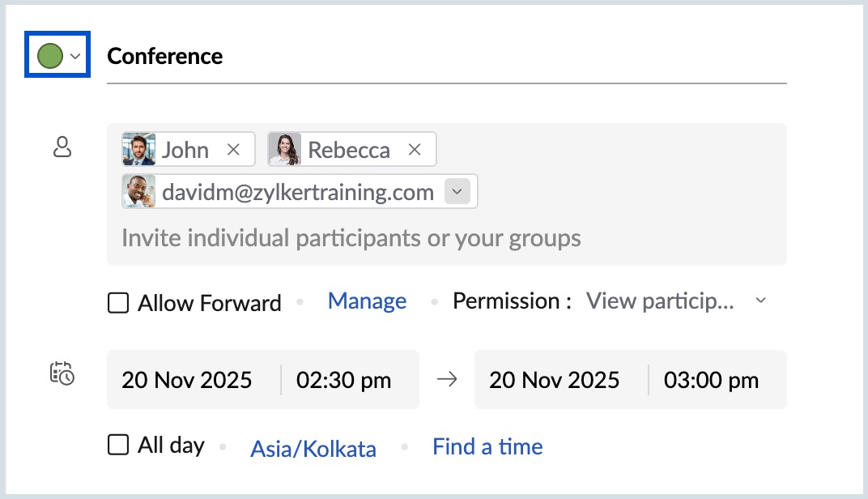This screenshot has width=868, height=499.
Task: Open the Find a time link
Action: (x=487, y=446)
